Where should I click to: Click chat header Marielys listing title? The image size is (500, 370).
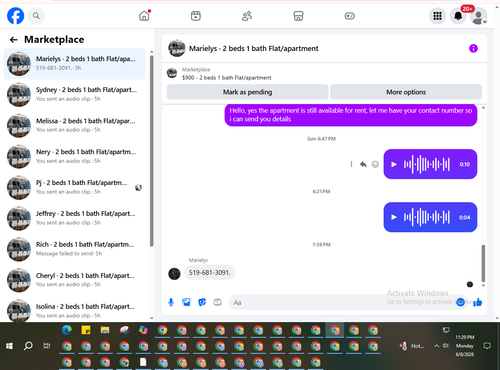point(254,49)
